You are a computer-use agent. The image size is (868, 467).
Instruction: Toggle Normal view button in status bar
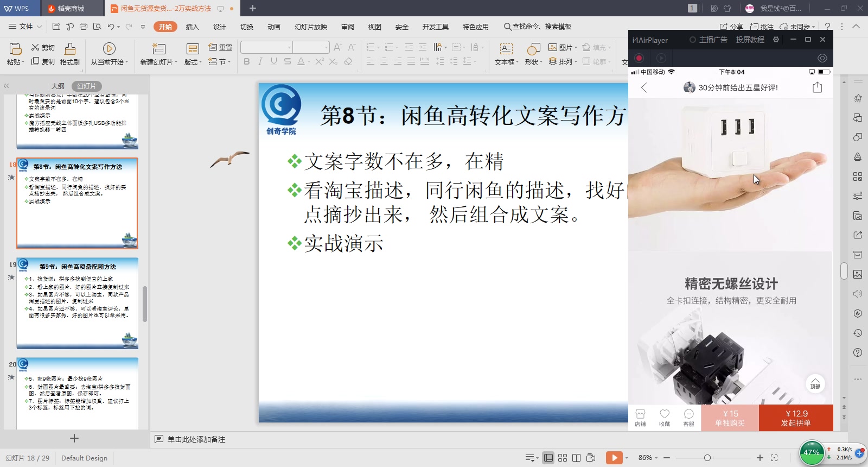tap(548, 458)
